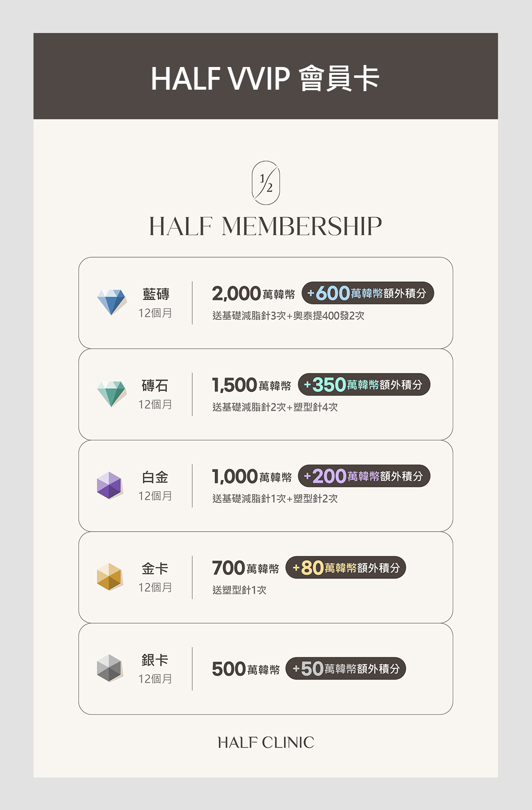Click the +200 extra points badge

[364, 476]
